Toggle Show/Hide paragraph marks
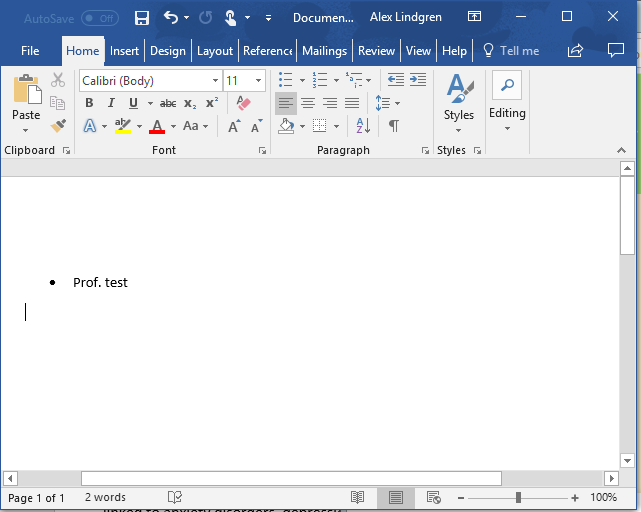This screenshot has width=641, height=512. [x=394, y=126]
